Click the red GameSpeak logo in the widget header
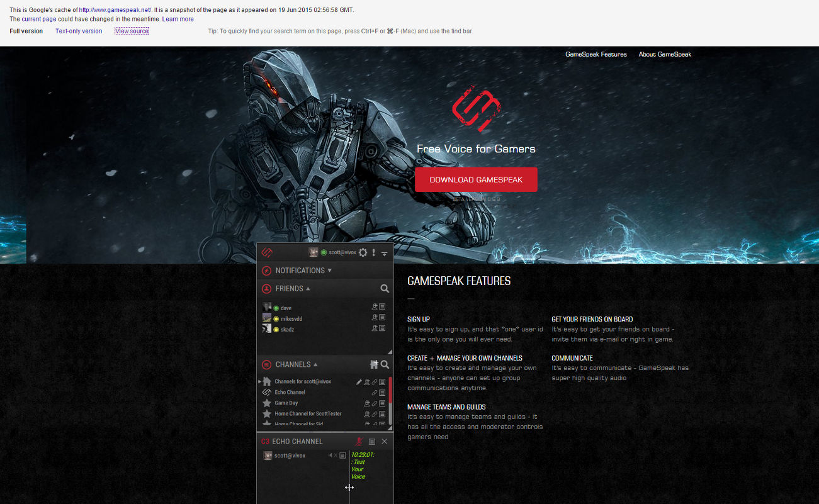The width and height of the screenshot is (819, 504). pos(267,252)
